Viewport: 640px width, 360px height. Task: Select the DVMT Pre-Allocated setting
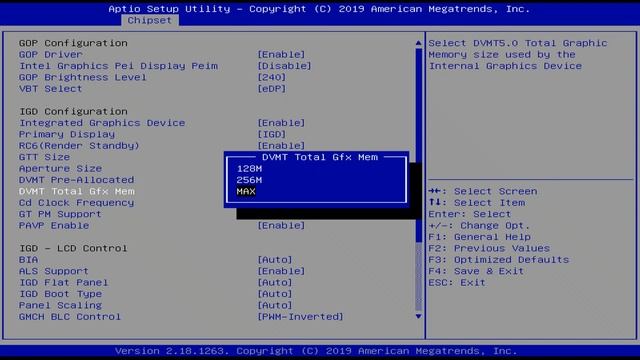point(76,180)
